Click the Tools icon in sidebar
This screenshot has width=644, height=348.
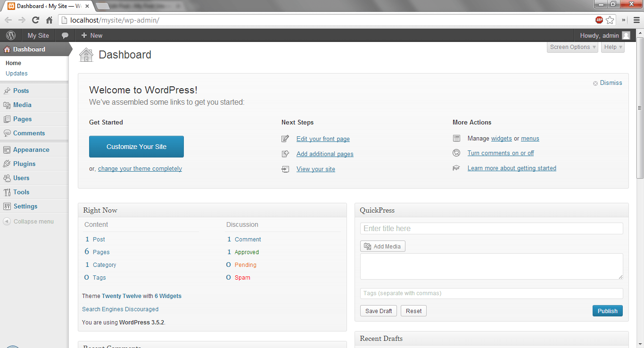point(7,192)
